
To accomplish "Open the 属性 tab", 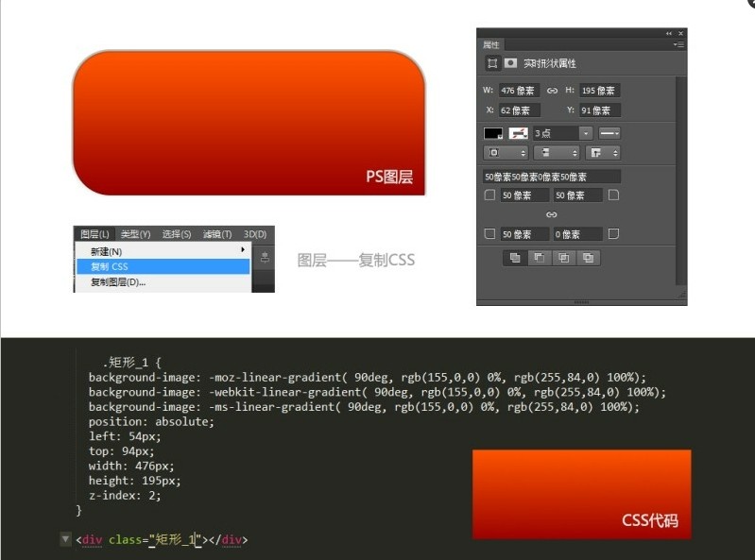I will (491, 44).
